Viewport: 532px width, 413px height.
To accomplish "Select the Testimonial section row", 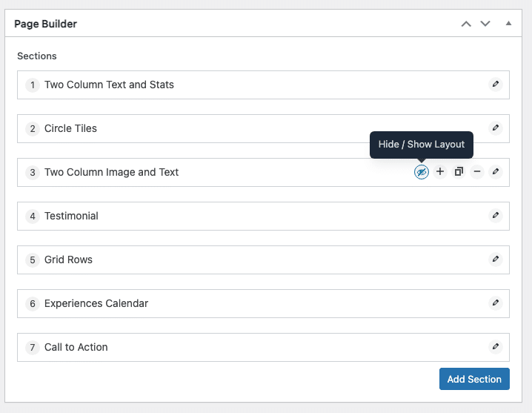I will coord(263,216).
